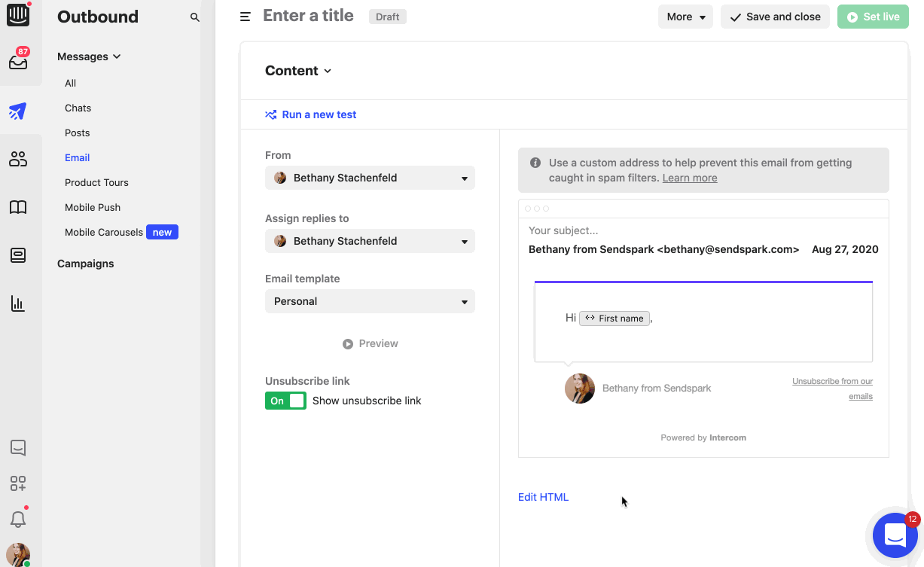This screenshot has width=924, height=567.
Task: Open Campaigns section
Action: tap(86, 264)
